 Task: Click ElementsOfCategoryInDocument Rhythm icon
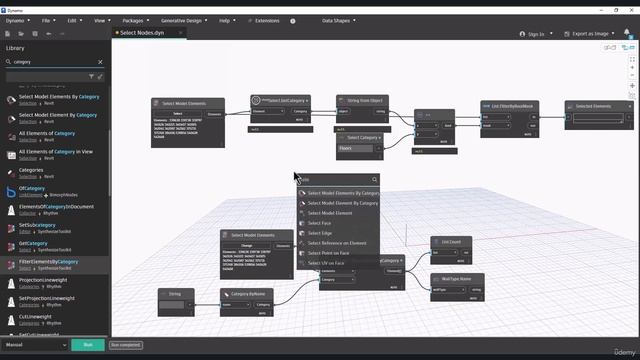click(x=11, y=210)
